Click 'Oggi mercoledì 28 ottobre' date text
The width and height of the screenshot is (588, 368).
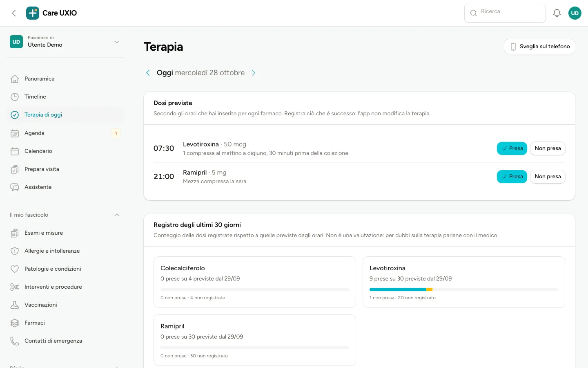click(x=201, y=73)
